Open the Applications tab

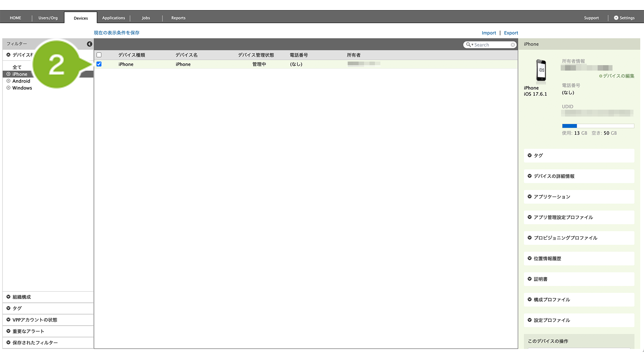(113, 18)
